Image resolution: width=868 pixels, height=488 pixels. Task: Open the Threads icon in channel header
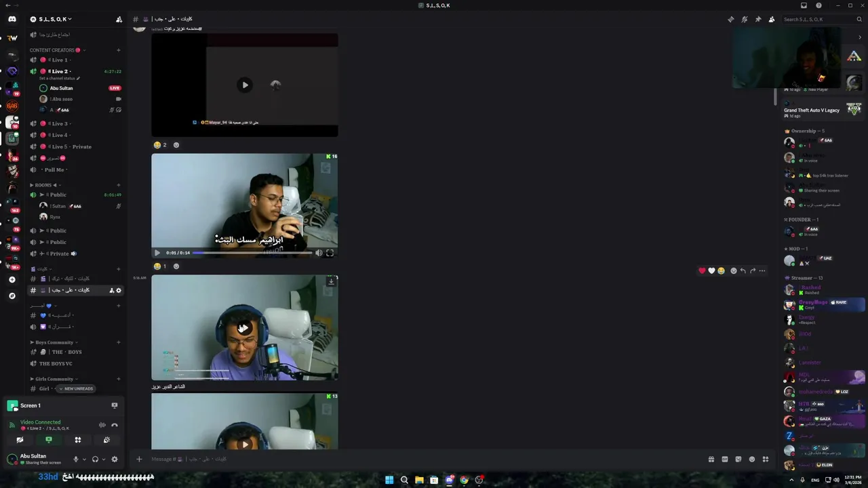(730, 19)
